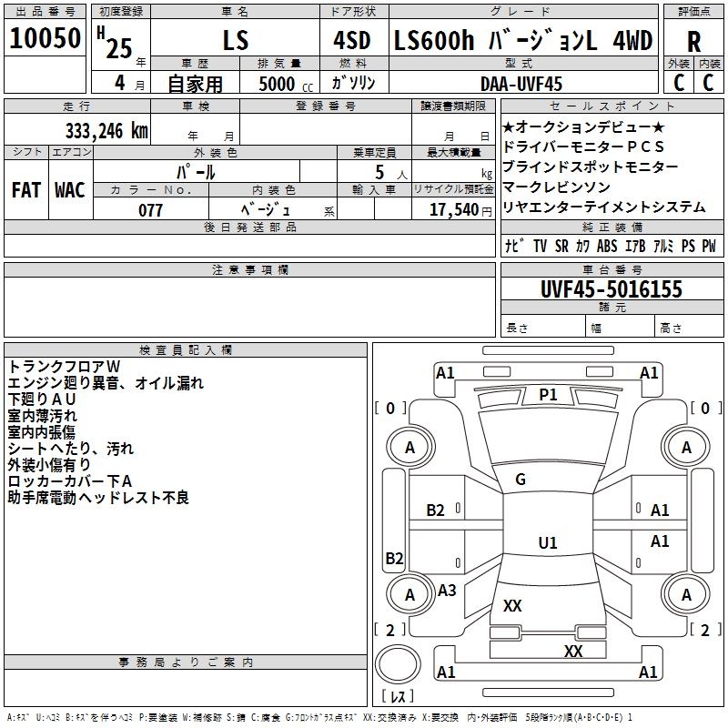This screenshot has width=728, height=728.
Task: Select inspector note トランクフロアW
Action: click(64, 367)
